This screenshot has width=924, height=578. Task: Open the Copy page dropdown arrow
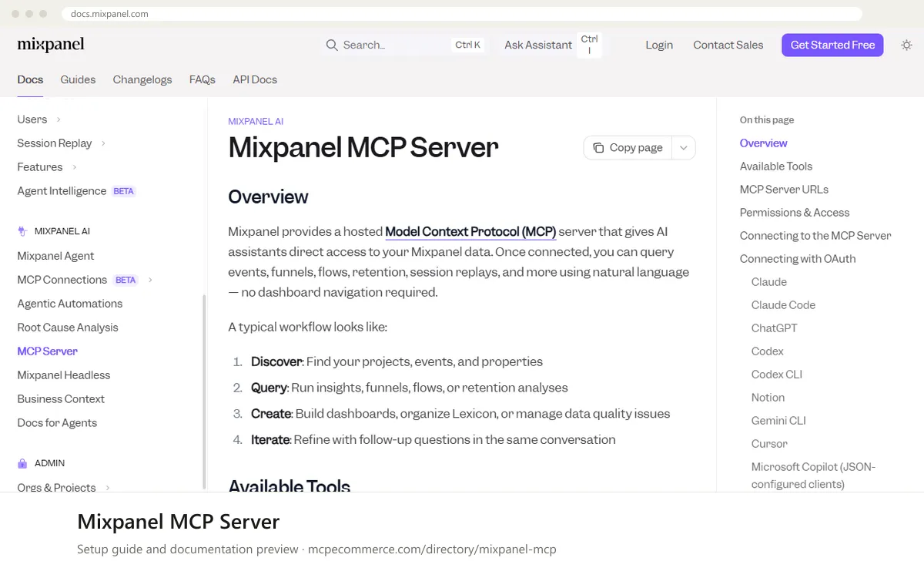(684, 148)
